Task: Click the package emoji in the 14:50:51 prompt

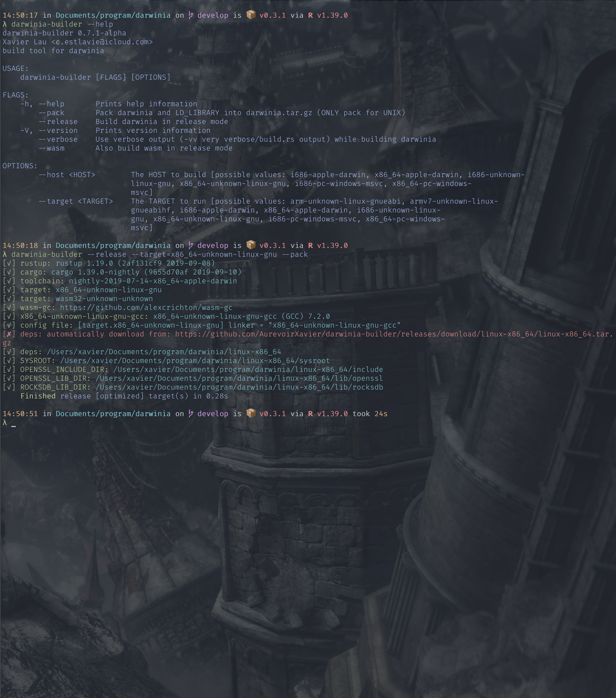Action: coord(251,413)
